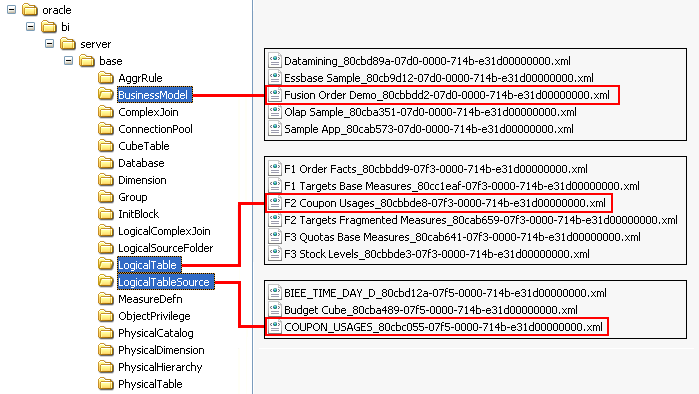Click the XML icon of BIEE_TIME_DAY_D file

tap(275, 293)
